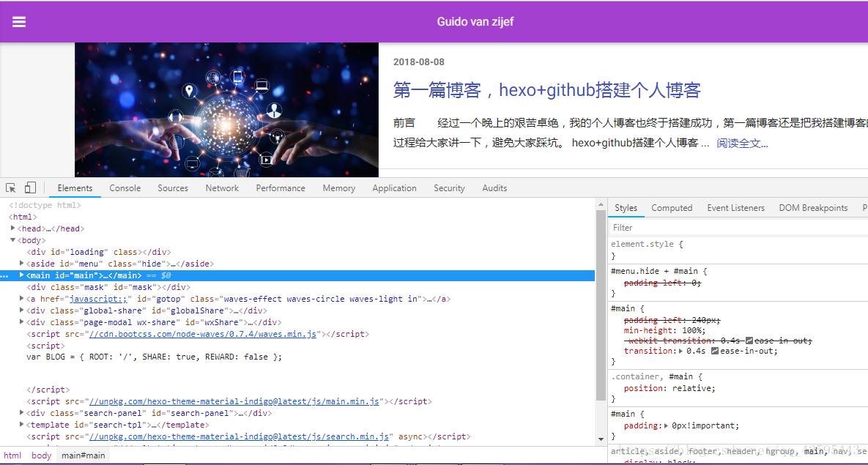The image size is (868, 465).
Task: Select body in the breadcrumb bar
Action: click(x=42, y=455)
